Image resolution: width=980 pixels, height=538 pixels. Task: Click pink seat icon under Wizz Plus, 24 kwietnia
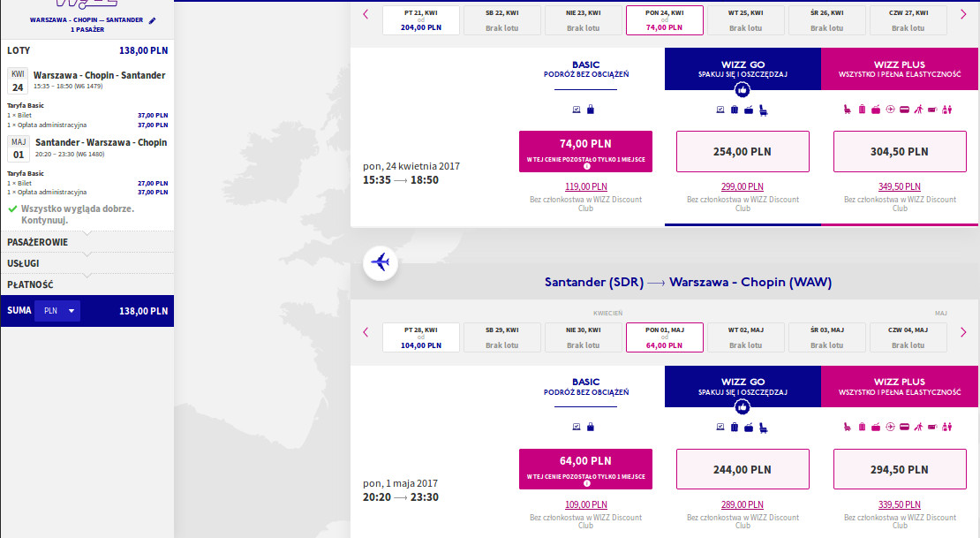[847, 110]
